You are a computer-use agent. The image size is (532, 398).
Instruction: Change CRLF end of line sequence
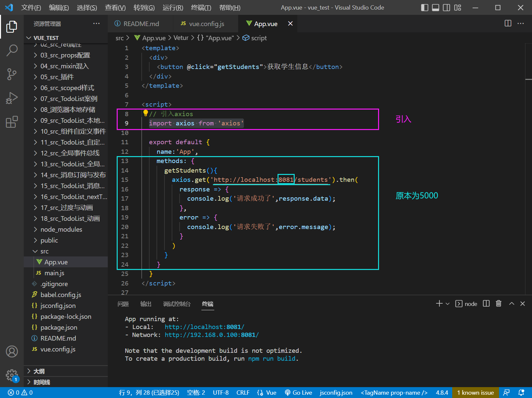point(243,392)
